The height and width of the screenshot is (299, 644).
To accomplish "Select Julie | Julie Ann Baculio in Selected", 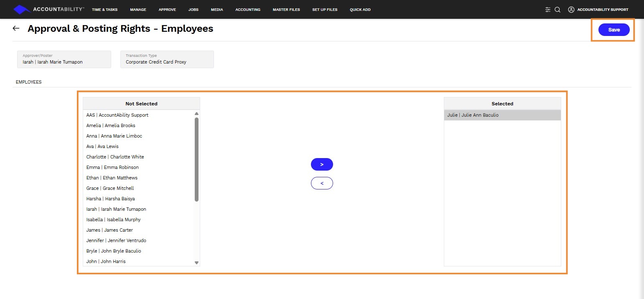I will [x=502, y=115].
